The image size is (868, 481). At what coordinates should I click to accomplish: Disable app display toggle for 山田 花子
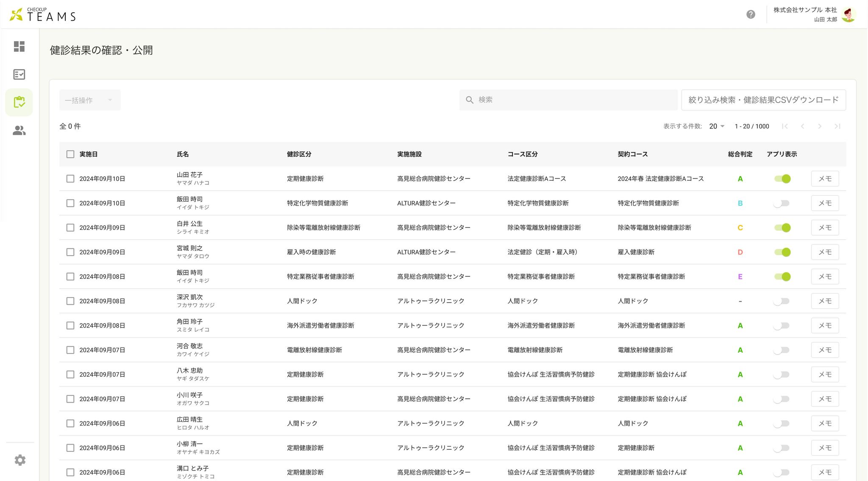pyautogui.click(x=782, y=179)
